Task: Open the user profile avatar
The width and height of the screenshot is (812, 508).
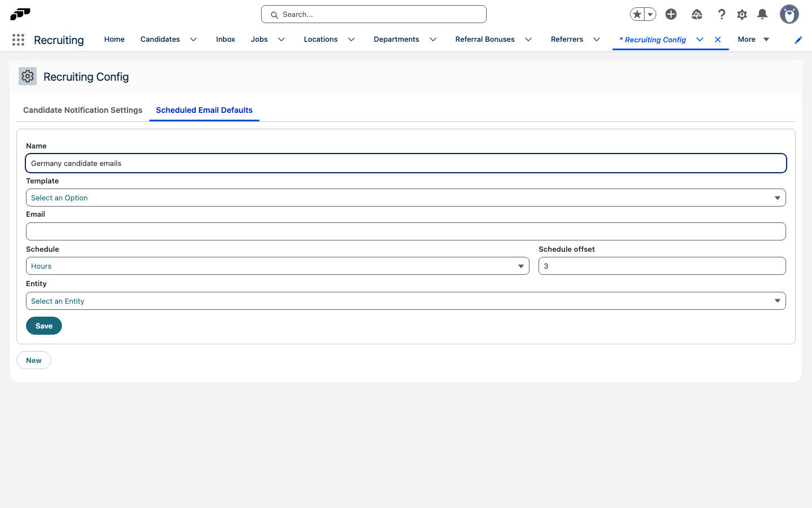Action: coord(789,14)
